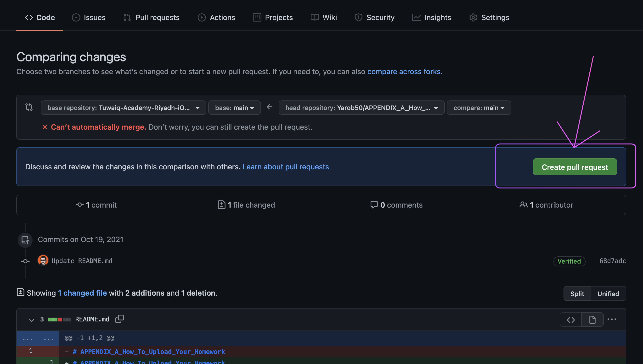Switch to the Actions tab
643x364 pixels.
[x=216, y=17]
